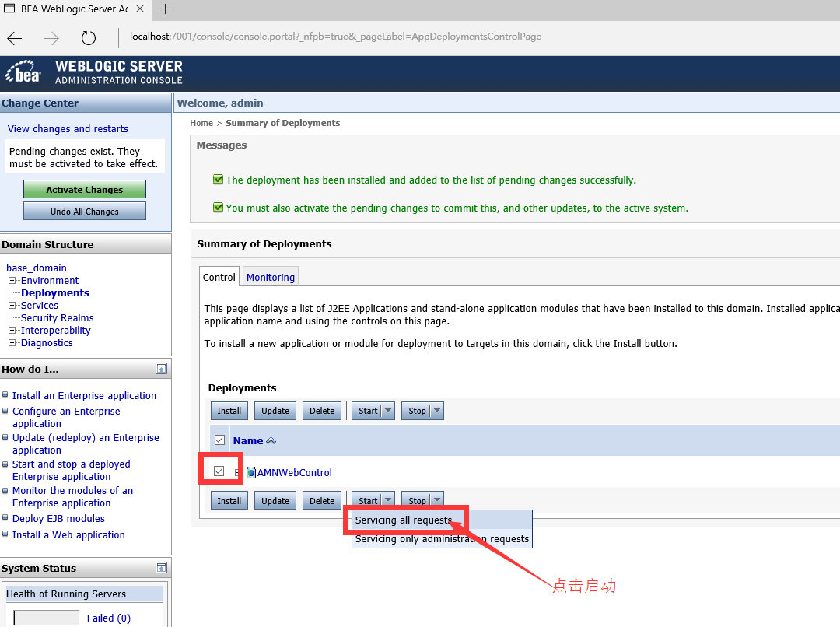Image resolution: width=840 pixels, height=627 pixels.
Task: Expand the Services tree node
Action: pos(12,305)
